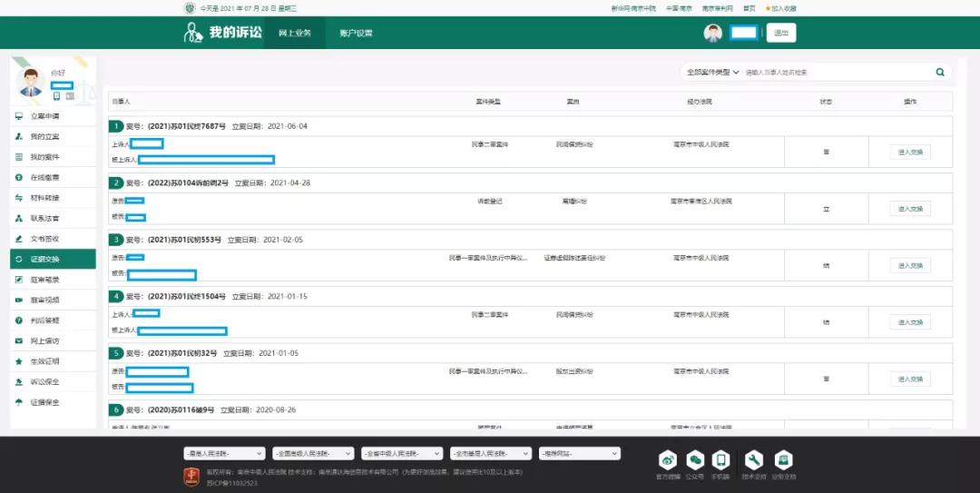Click the card icon beside the phone icon
Screen dimensions: 980x493
(70, 95)
